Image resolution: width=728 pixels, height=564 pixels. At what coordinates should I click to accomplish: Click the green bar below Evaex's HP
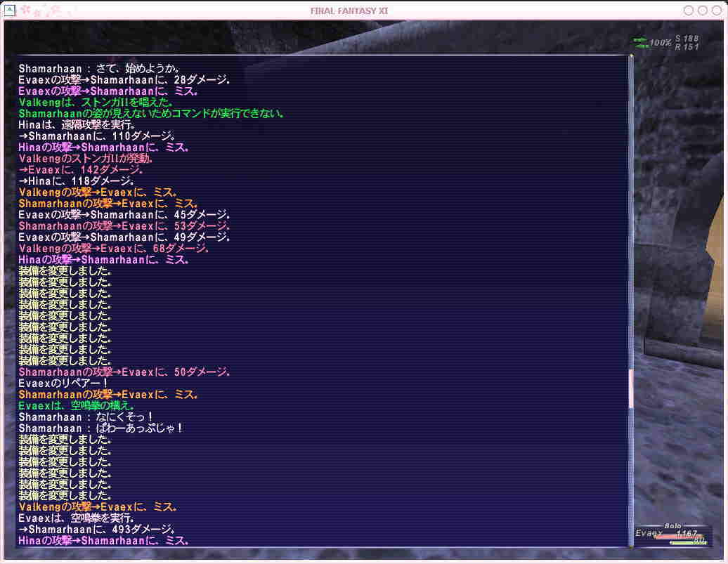(687, 543)
